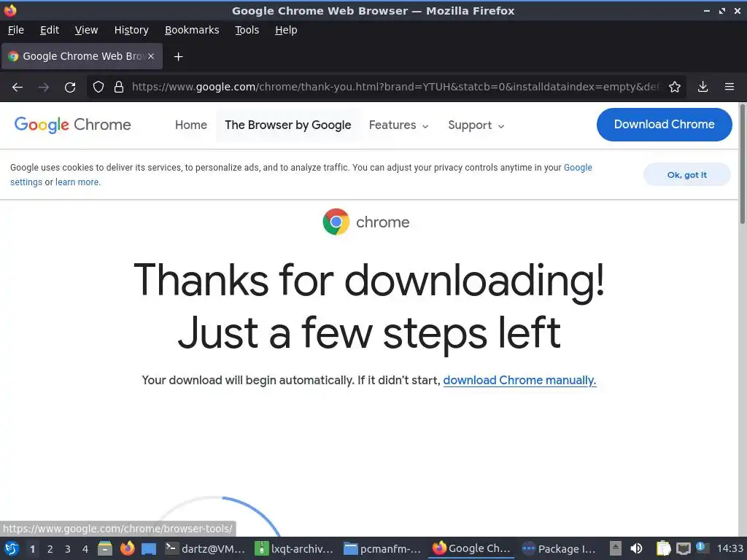Click the chrome logo above the heading

[366, 222]
